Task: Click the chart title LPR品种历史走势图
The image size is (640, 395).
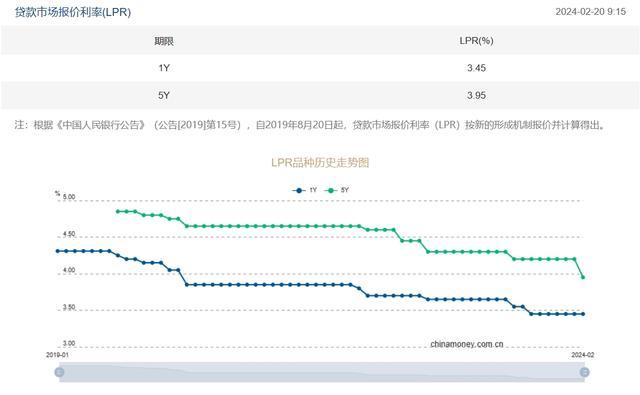Action: coord(320,162)
